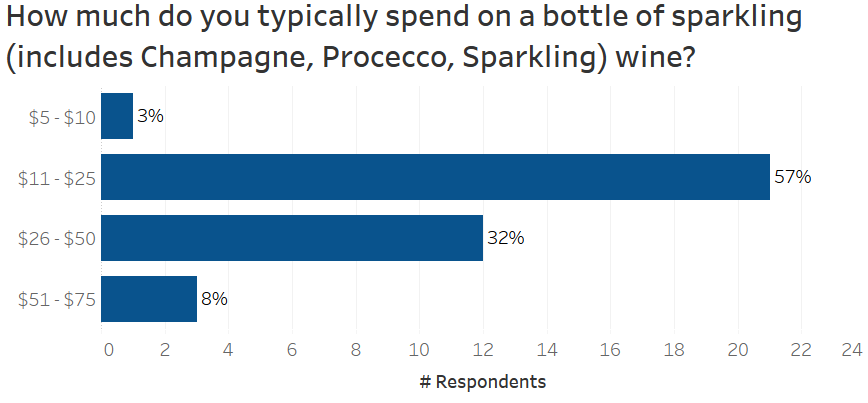
Task: Click the 24 axis tick label
Action: (x=851, y=349)
